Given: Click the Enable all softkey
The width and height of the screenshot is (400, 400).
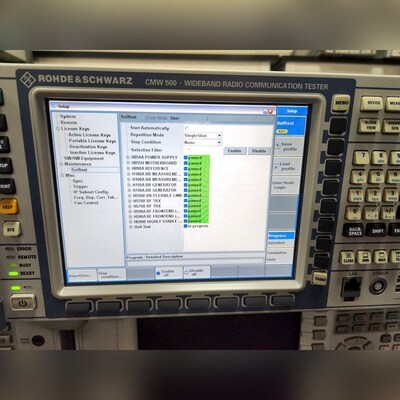Looking at the screenshot, I should coord(169,273).
